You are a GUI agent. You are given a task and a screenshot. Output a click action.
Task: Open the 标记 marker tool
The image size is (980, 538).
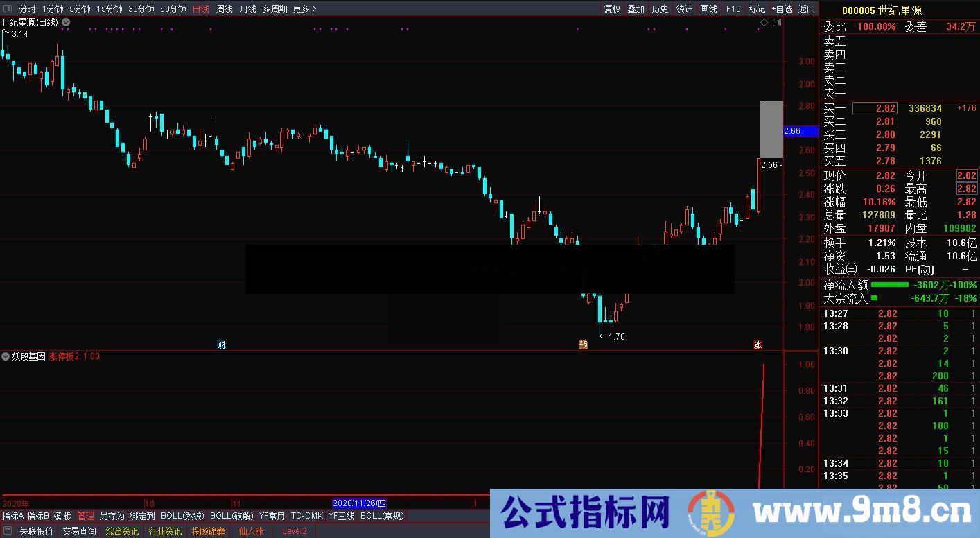pyautogui.click(x=756, y=9)
